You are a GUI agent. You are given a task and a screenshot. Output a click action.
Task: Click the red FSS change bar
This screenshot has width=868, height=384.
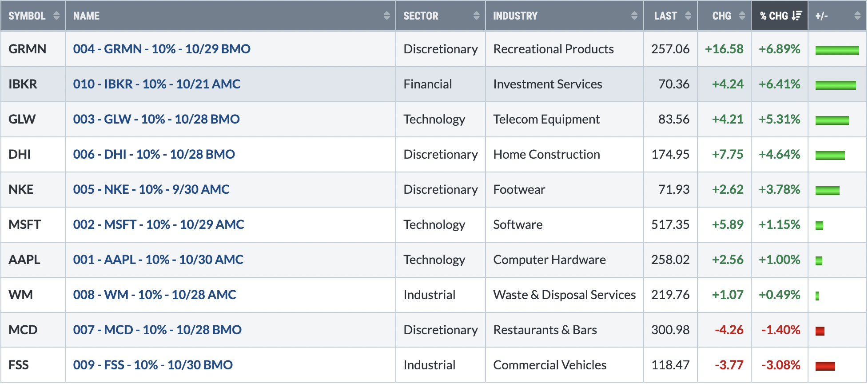coord(825,366)
